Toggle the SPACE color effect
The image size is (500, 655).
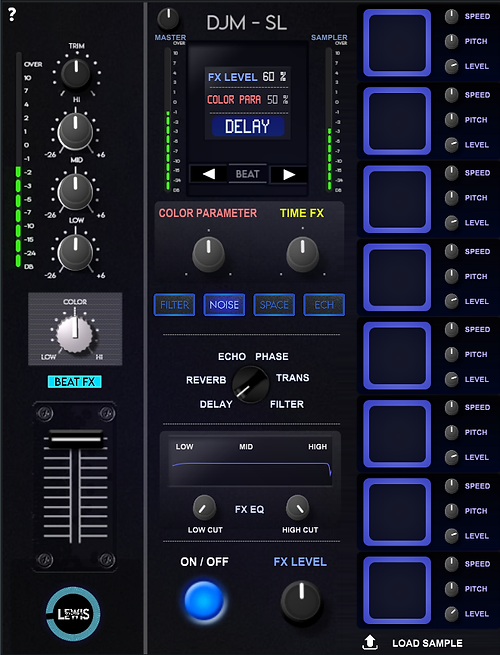pyautogui.click(x=274, y=305)
